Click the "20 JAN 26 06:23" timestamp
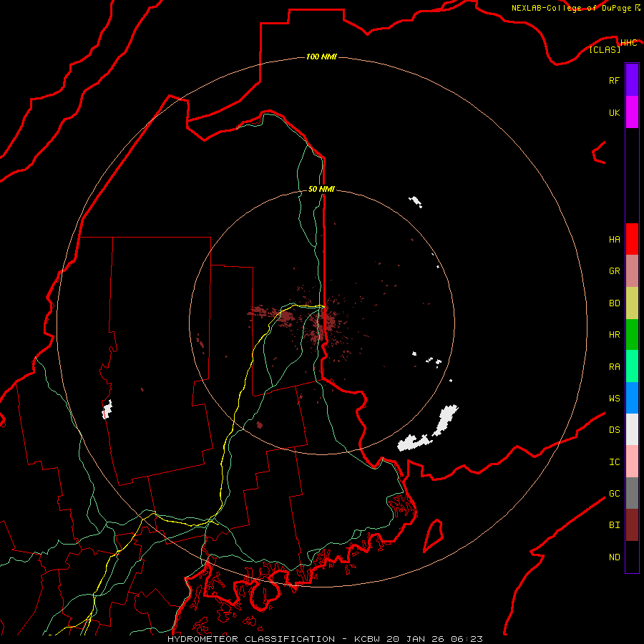The height and width of the screenshot is (644, 644). pos(434,639)
